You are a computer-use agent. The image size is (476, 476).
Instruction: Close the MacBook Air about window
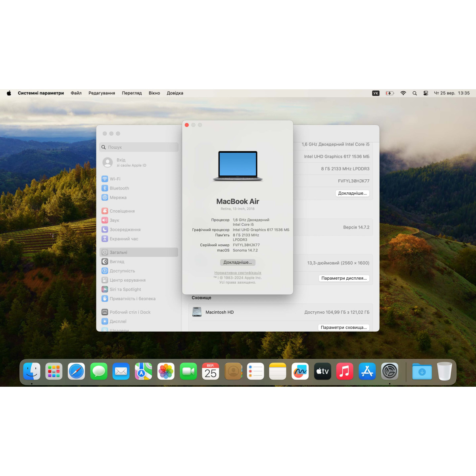click(187, 125)
